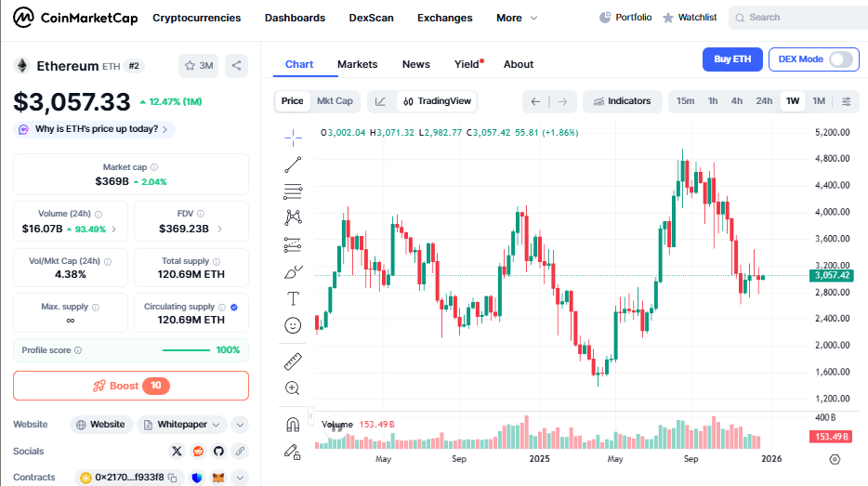Switch to the News tab
The image size is (868, 486).
(415, 64)
